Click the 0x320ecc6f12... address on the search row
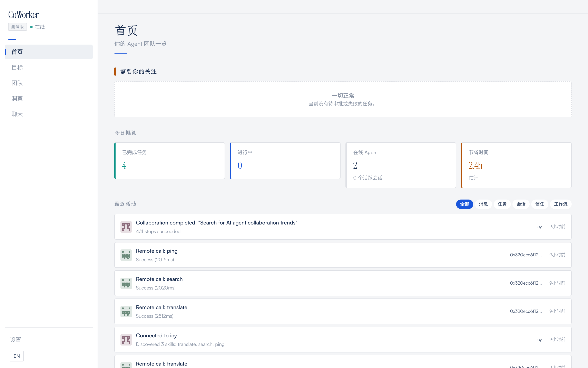Image resolution: width=588 pixels, height=368 pixels. [526, 283]
